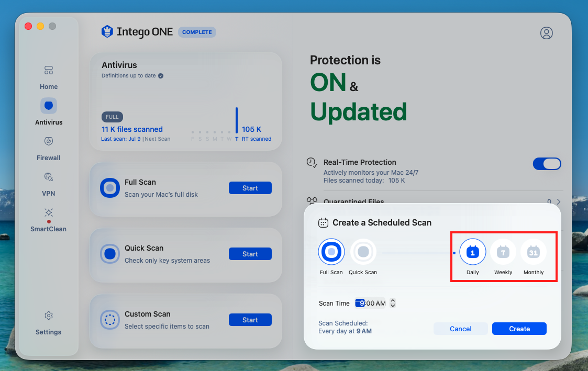The image size is (588, 371).
Task: Choose Quick Scan type in scheduler
Action: pos(363,252)
